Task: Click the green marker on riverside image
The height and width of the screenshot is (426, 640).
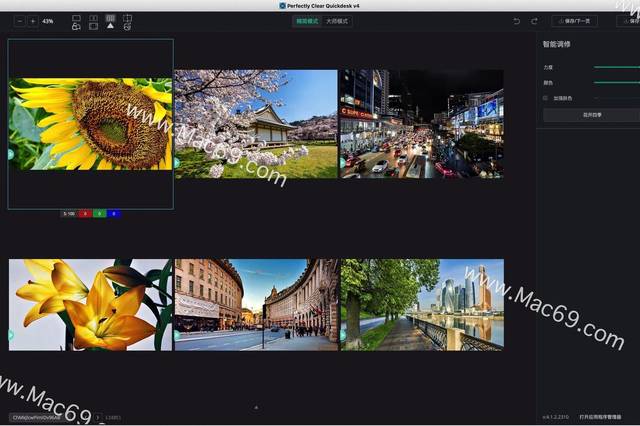Action: 343,335
